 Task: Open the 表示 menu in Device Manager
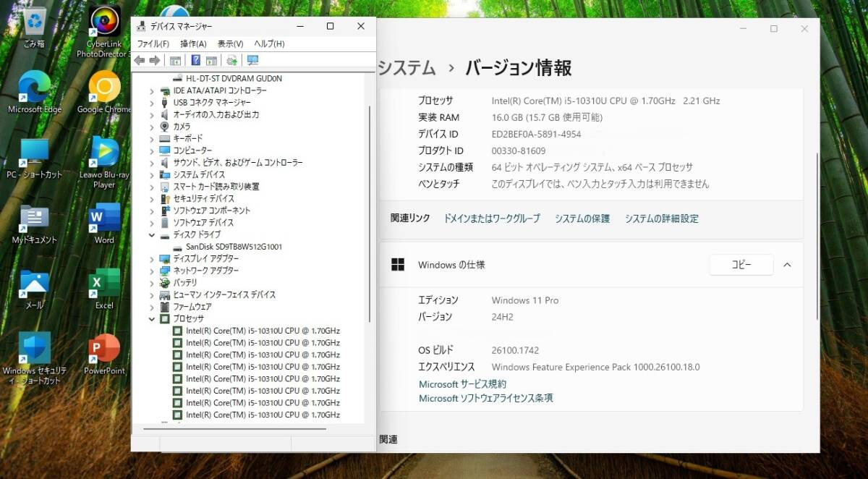pos(229,43)
